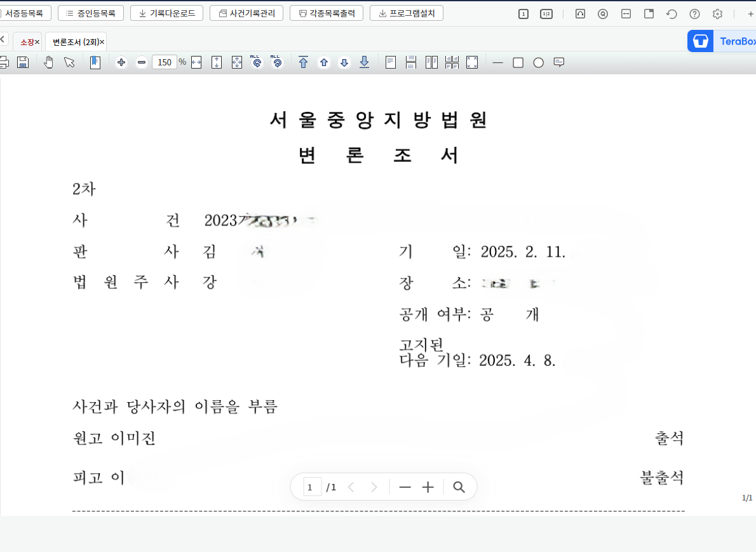This screenshot has height=552, width=756.
Task: Open the rectangle annotation tool
Action: click(x=517, y=62)
